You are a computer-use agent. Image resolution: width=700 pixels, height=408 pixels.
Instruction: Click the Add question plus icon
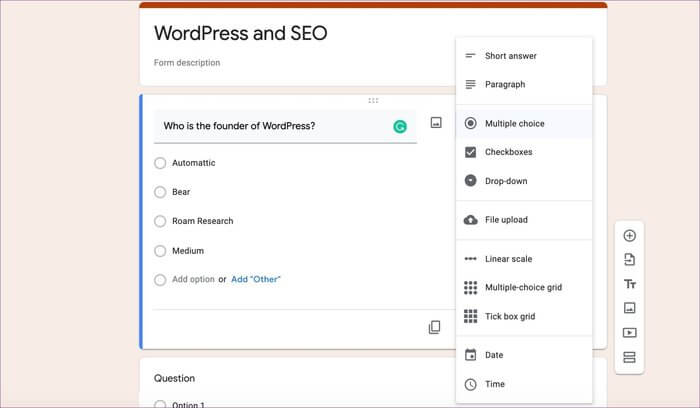pyautogui.click(x=629, y=236)
